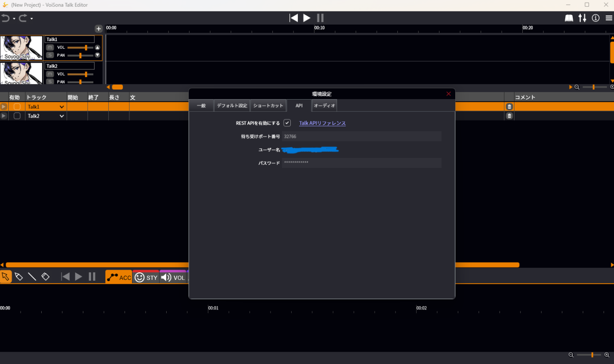Viewport: 614px width, 364px height.
Task: Adjust the track timeline zoom slider
Action: (x=595, y=87)
